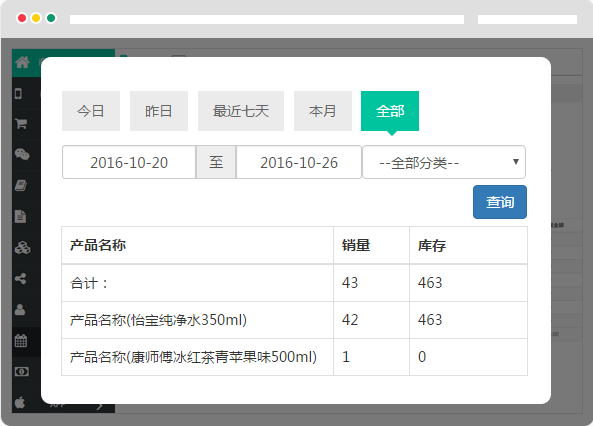Select the calendar icon in the sidebar

[x=20, y=340]
